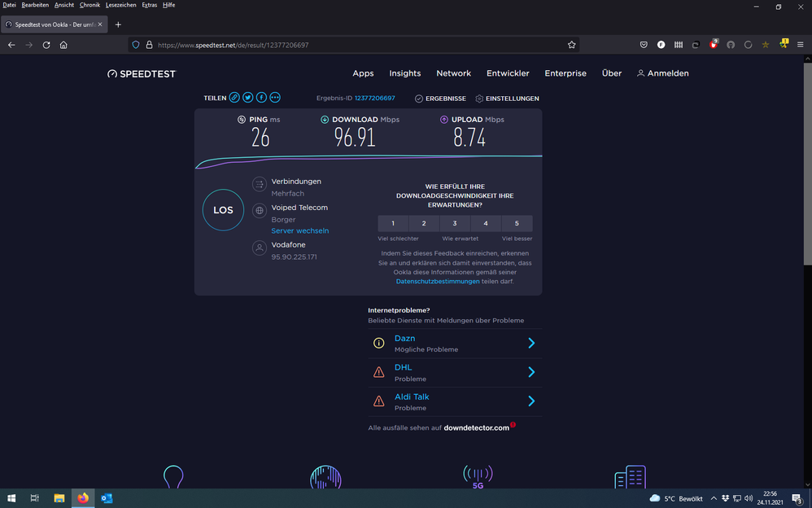Image resolution: width=812 pixels, height=508 pixels.
Task: Navigate back in browser history
Action: click(x=11, y=45)
